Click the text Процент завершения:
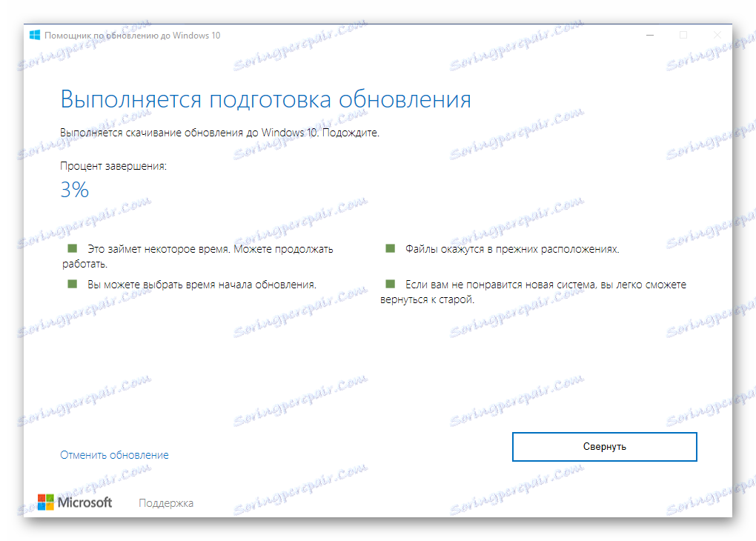The height and width of the screenshot is (541, 756). (x=113, y=166)
